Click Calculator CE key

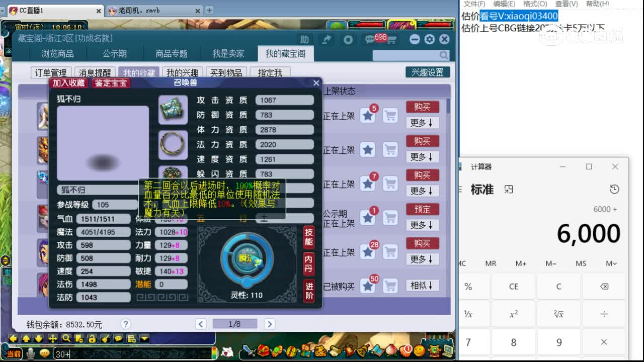tap(513, 287)
